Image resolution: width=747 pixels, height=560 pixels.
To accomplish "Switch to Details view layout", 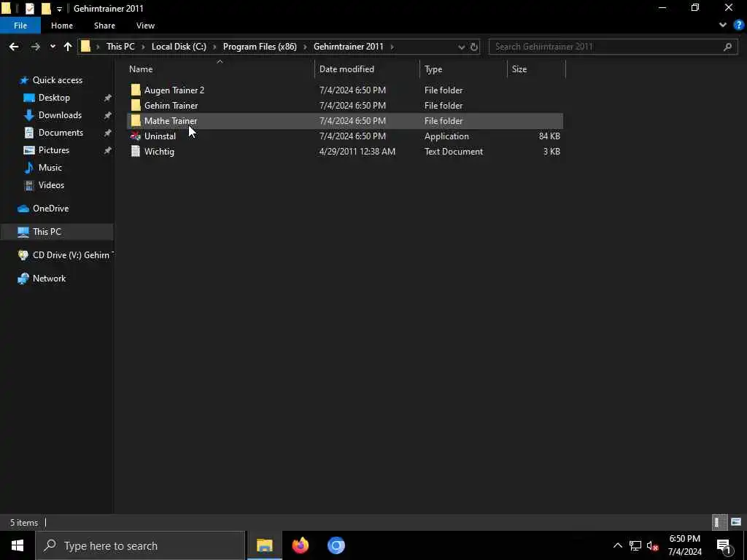I will [x=719, y=522].
